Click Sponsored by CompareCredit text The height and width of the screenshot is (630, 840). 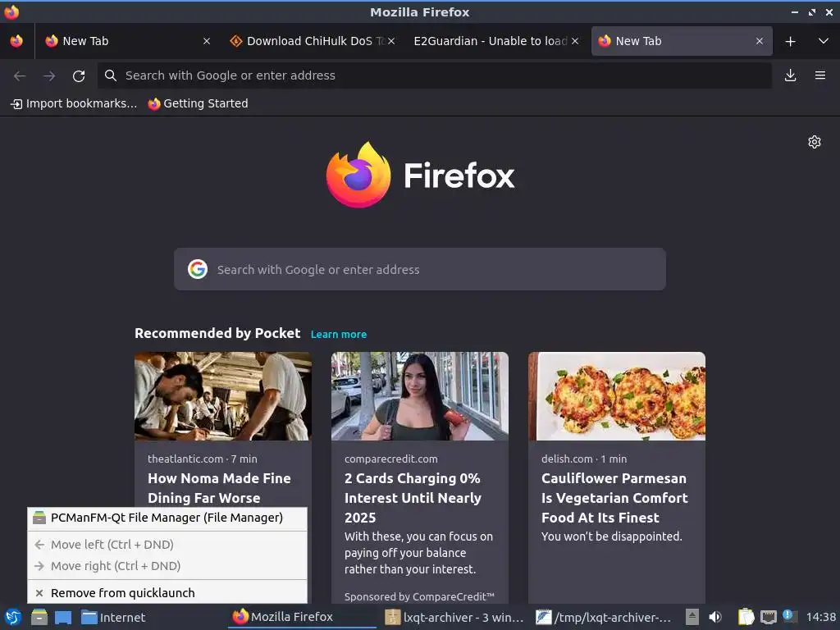pos(419,597)
